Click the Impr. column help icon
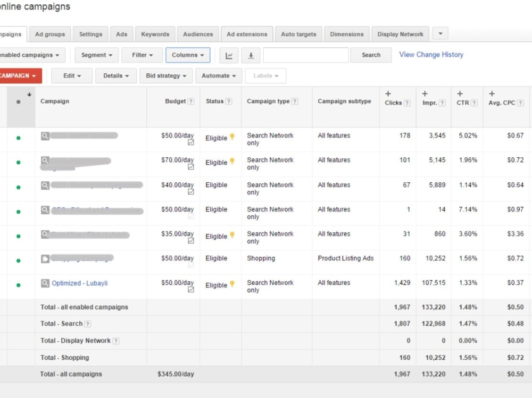532x398 pixels. [442, 103]
